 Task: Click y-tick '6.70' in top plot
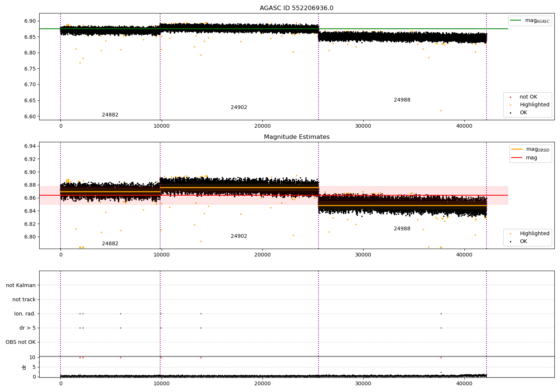coord(30,85)
